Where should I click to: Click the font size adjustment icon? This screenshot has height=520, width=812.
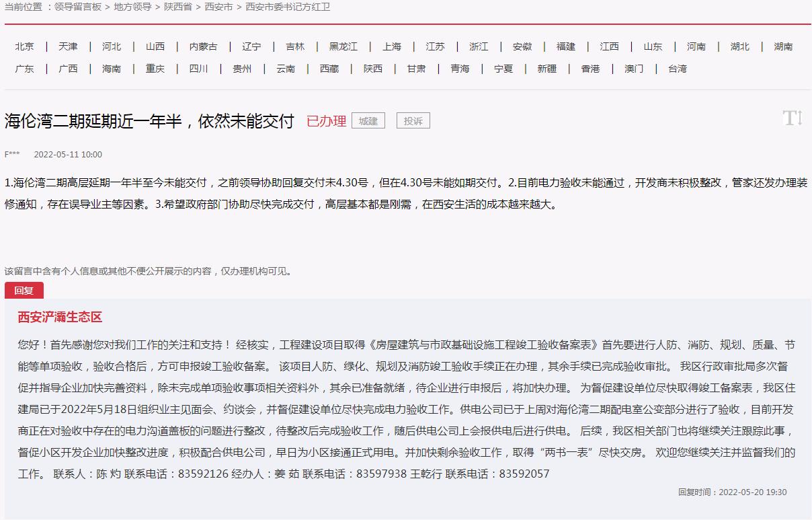point(793,118)
